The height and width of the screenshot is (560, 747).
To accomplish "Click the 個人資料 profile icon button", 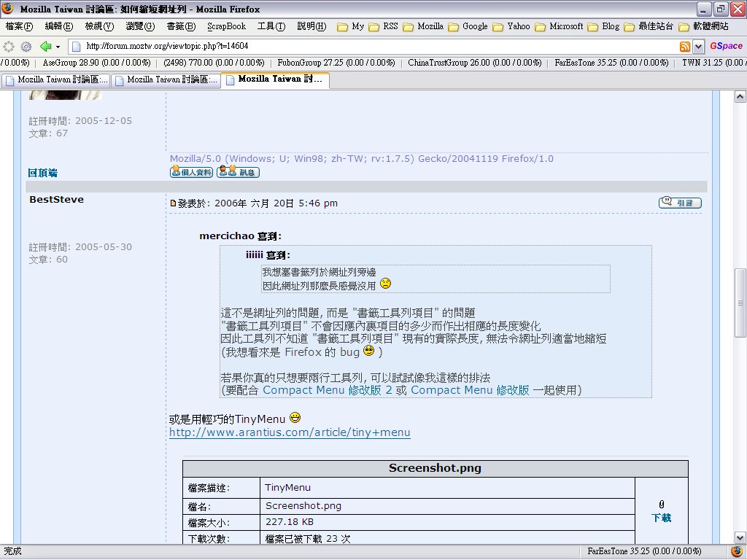I will click(191, 172).
